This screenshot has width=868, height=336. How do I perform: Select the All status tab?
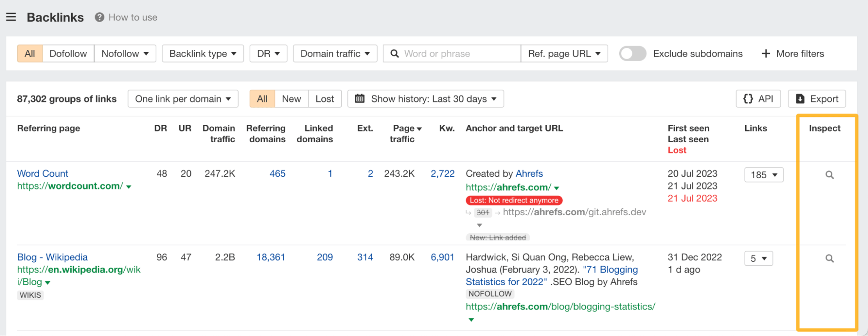point(262,99)
